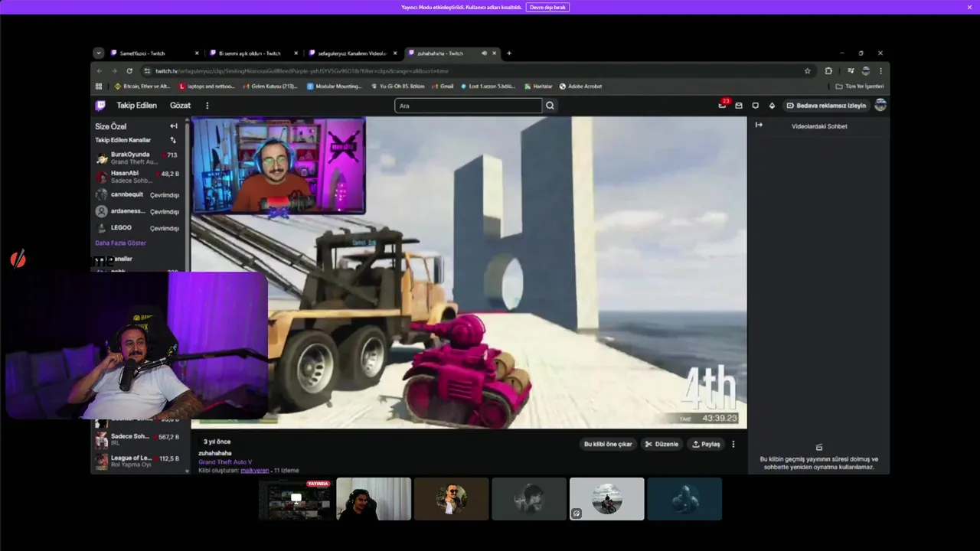Click Bedava reklamsız izleyin button
The image size is (980, 551).
[x=827, y=106]
